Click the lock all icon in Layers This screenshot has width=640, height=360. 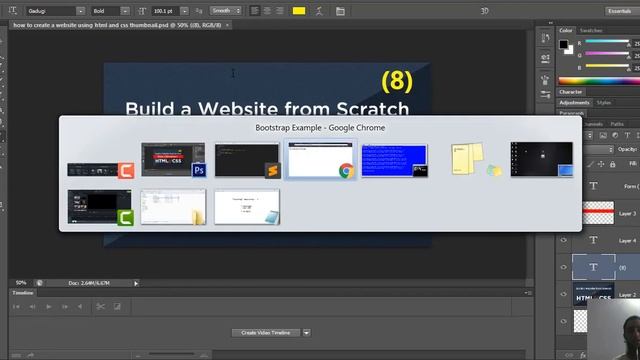[613, 164]
